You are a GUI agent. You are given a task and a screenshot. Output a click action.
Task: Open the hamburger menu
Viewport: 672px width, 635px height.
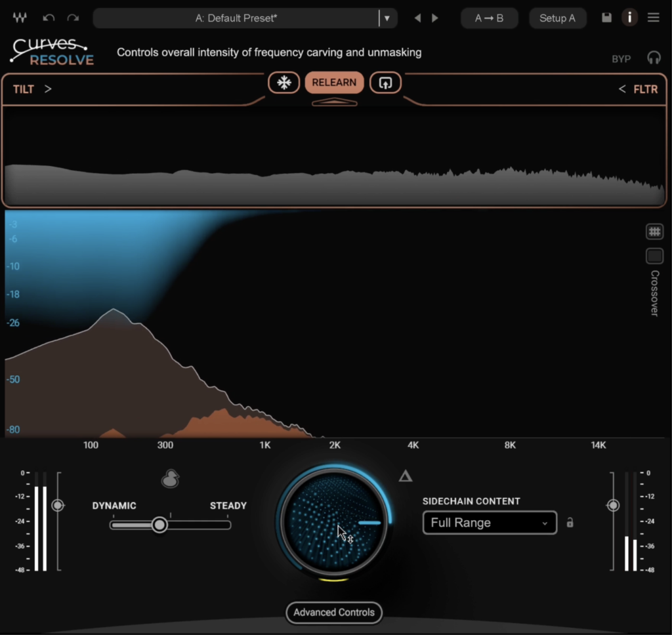[x=654, y=18]
